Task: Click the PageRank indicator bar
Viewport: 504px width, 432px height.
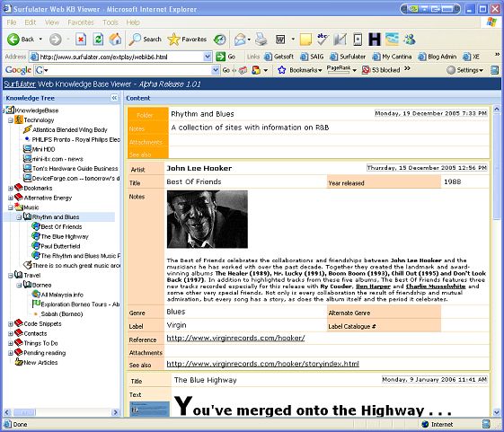Action: [338, 70]
